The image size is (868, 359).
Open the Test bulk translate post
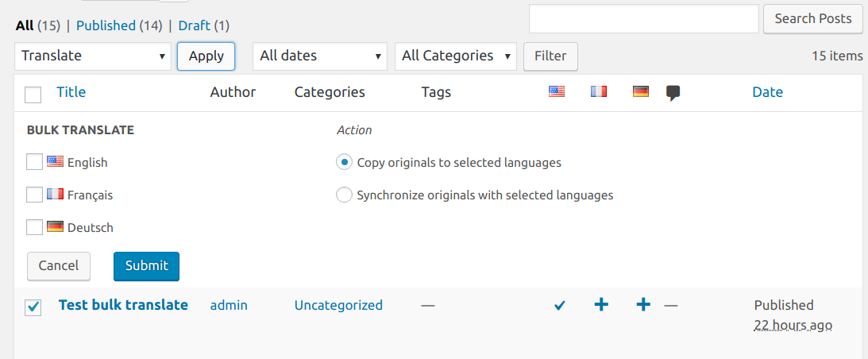click(x=123, y=305)
